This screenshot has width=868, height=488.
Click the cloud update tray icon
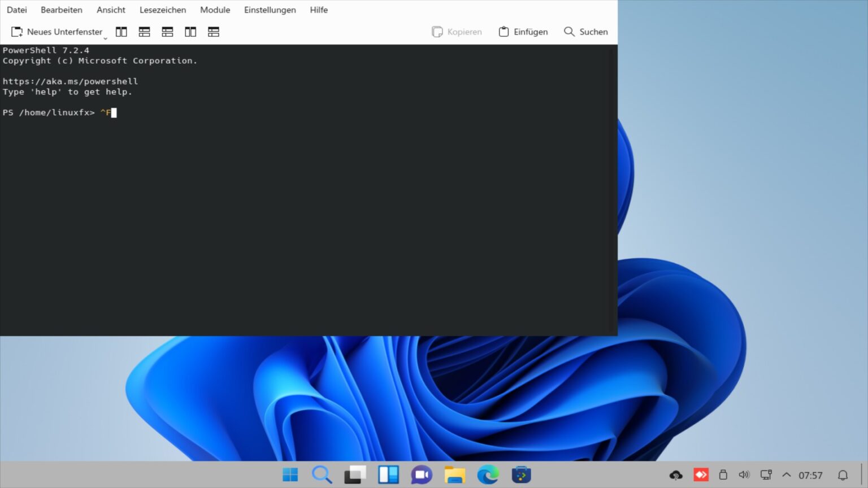[x=676, y=476]
